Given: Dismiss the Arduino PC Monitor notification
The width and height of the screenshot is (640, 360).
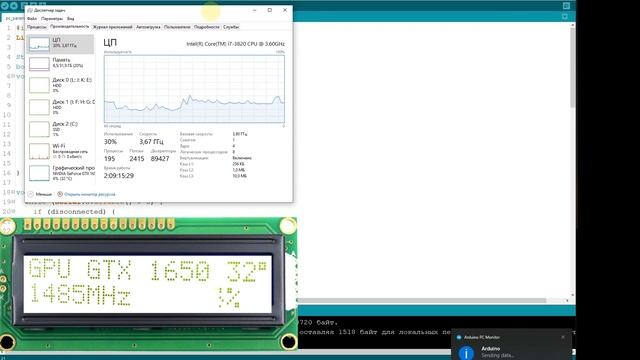Looking at the screenshot, I should (x=563, y=337).
